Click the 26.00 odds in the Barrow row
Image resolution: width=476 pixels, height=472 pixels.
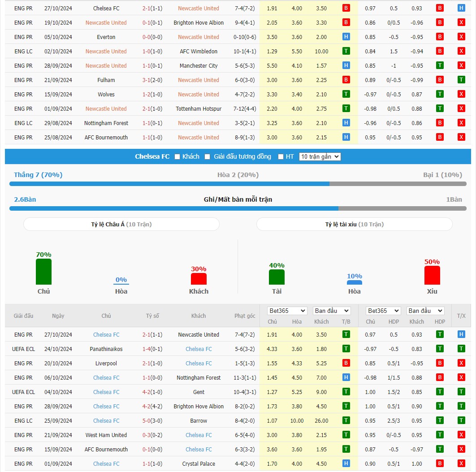pos(321,421)
